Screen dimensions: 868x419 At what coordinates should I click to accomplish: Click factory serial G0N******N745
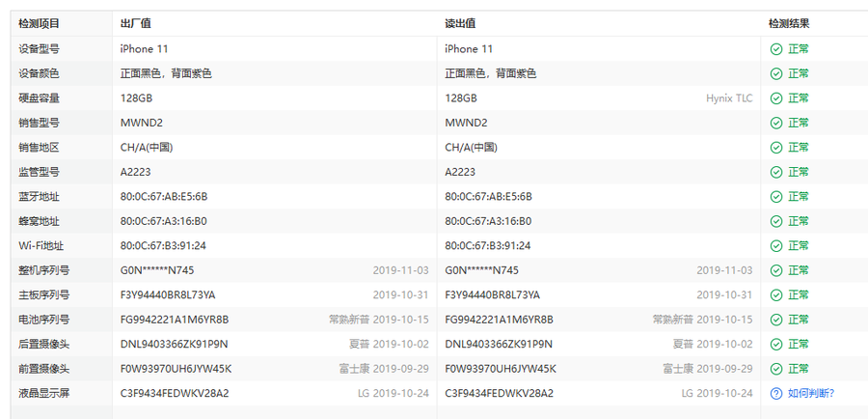click(x=157, y=270)
